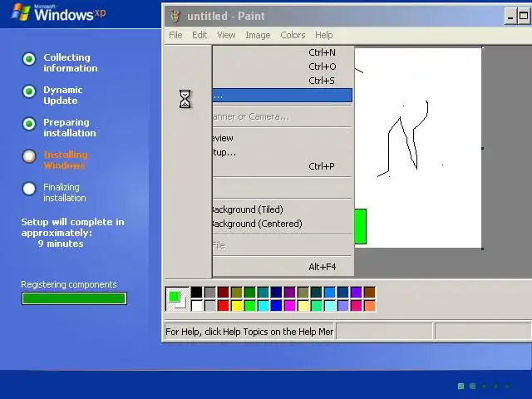
Task: Click the status bar help text
Action: coord(249,332)
